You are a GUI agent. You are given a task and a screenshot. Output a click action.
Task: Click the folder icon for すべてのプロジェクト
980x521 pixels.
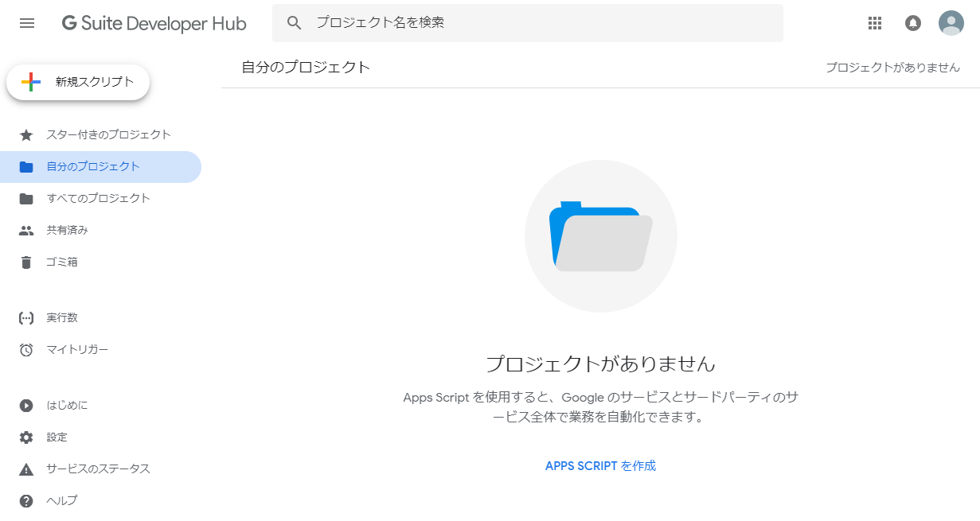point(26,199)
